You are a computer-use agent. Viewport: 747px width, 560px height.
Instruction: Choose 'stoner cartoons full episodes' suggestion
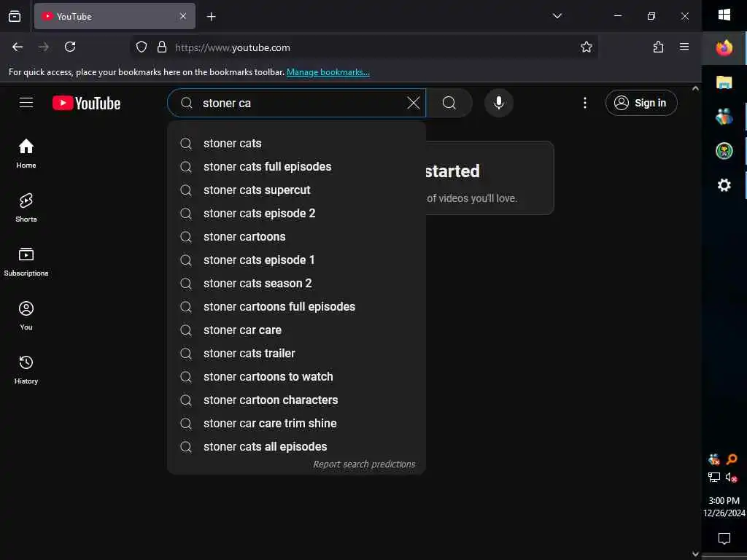click(x=296, y=307)
